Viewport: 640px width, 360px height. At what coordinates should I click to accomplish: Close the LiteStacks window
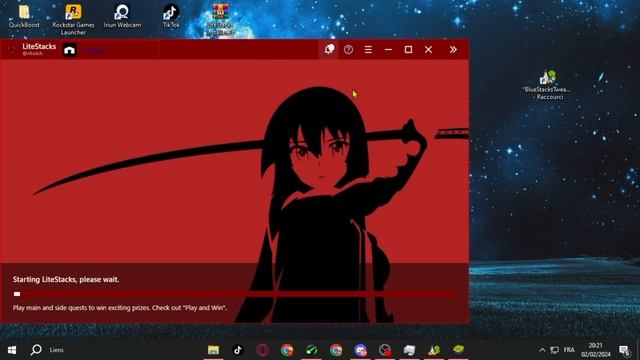(x=428, y=49)
